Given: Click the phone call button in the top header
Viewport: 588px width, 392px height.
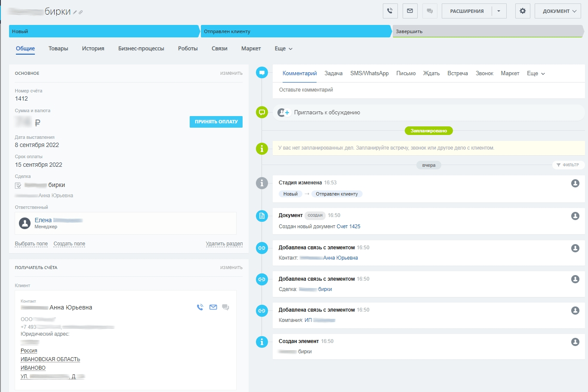Looking at the screenshot, I should (390, 11).
